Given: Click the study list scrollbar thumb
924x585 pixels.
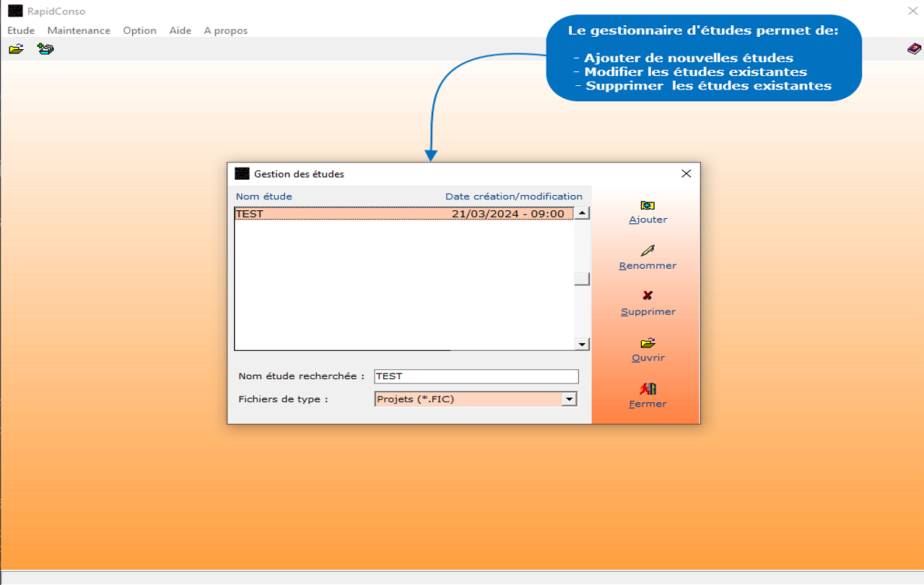Looking at the screenshot, I should pyautogui.click(x=582, y=279).
